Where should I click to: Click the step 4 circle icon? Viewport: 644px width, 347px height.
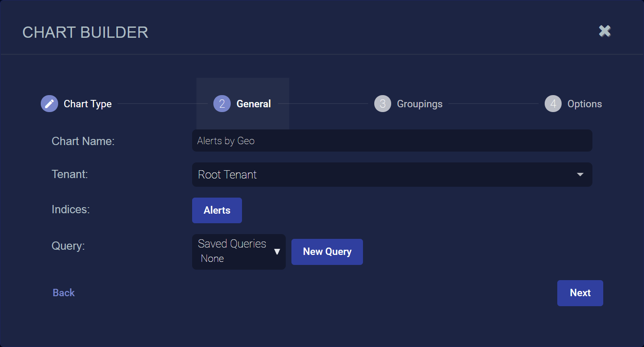coord(553,104)
